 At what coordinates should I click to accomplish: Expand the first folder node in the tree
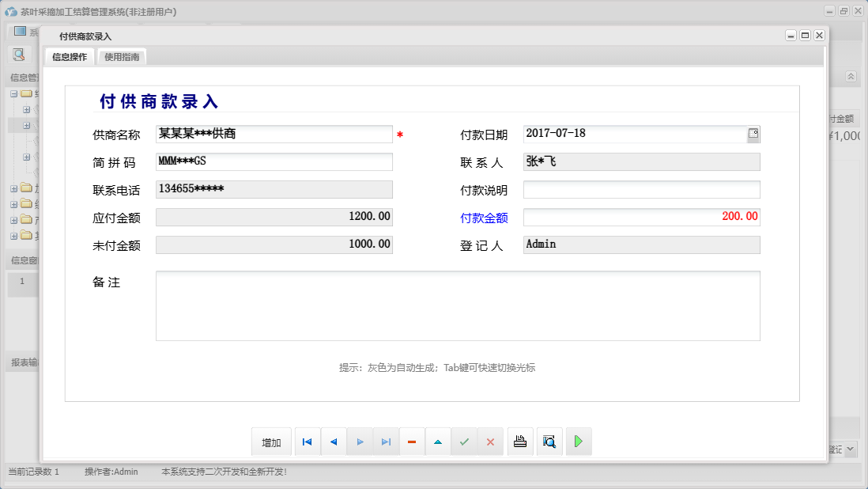[14, 93]
